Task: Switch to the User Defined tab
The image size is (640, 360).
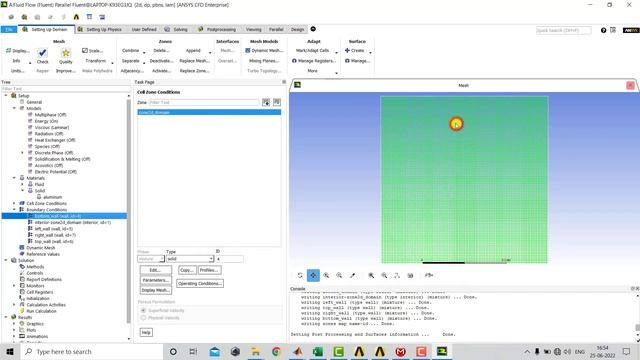Action: pyautogui.click(x=144, y=29)
